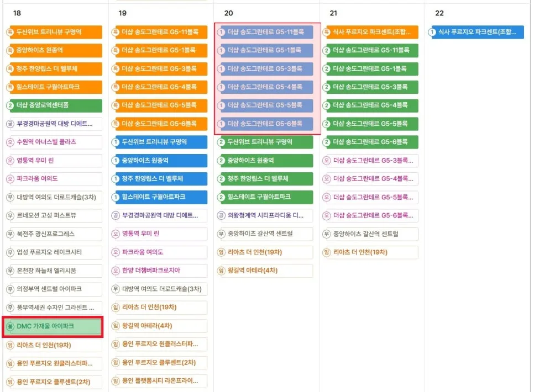Open 중앙하이츠 갈산역 센트럴 on day 21
Viewport: 534px width, 392px height.
click(370, 234)
